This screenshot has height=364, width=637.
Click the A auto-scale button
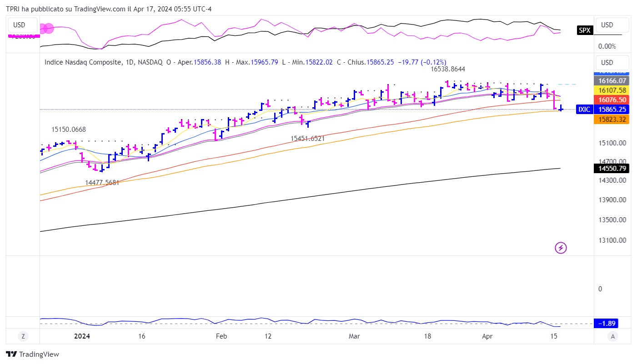click(x=613, y=336)
